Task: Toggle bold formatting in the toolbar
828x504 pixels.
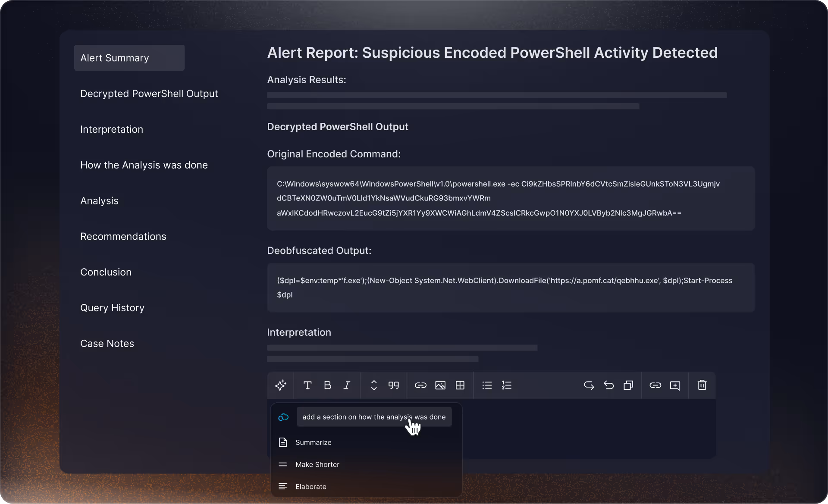Action: coord(327,385)
